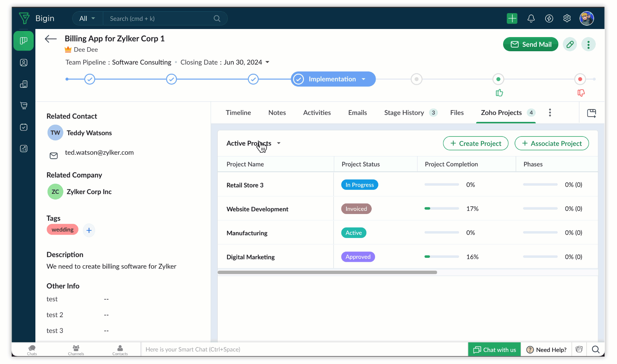Click the Create Project button
Viewport: 617px width, 364px height.
coord(475,143)
